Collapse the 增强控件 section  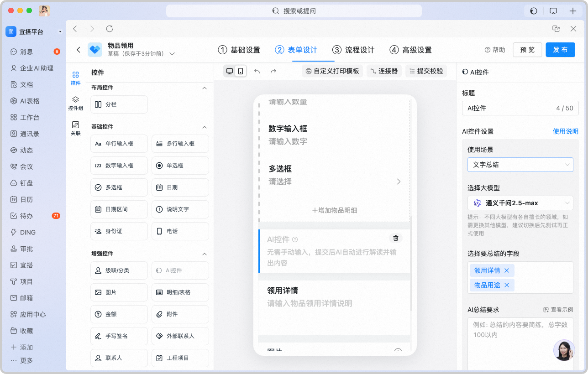(205, 254)
